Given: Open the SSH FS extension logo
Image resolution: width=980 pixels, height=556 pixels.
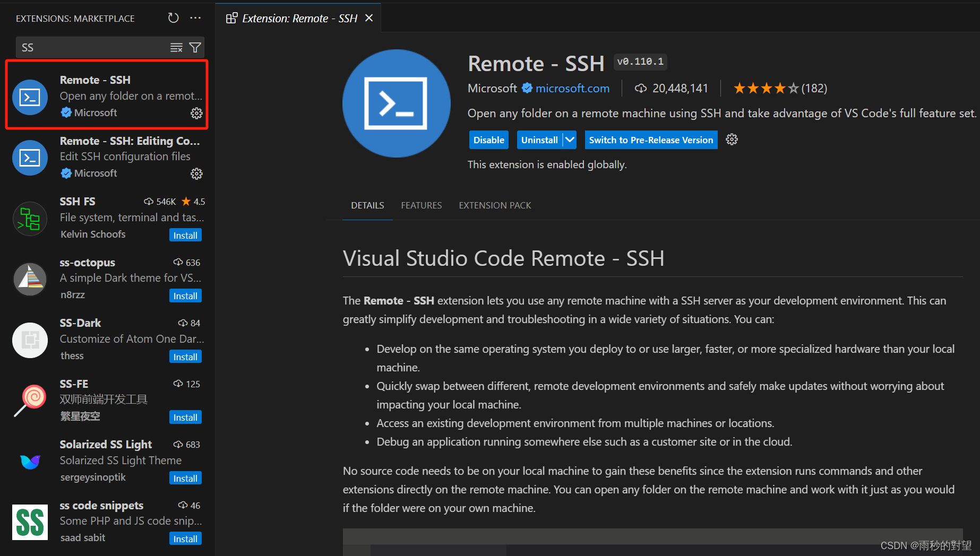Looking at the screenshot, I should click(x=30, y=219).
